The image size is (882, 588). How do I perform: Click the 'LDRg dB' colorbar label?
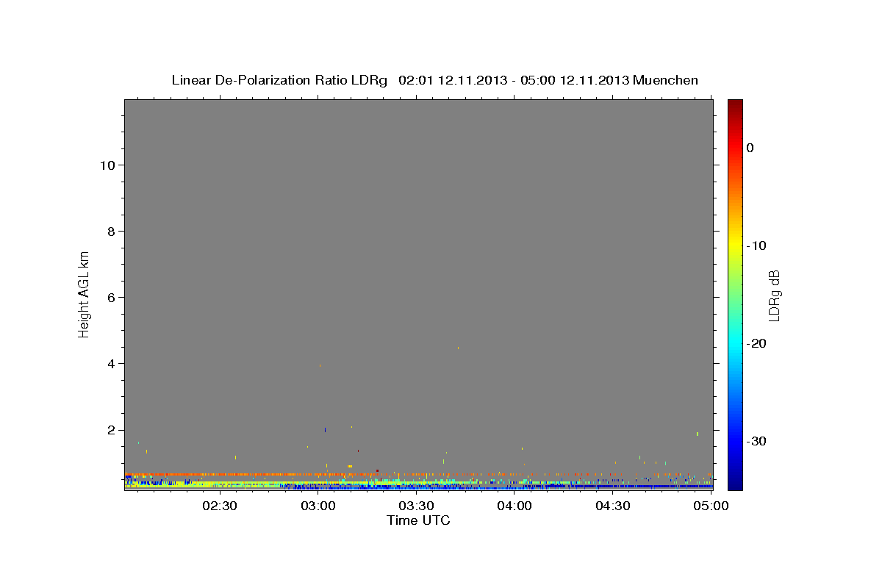pos(774,295)
